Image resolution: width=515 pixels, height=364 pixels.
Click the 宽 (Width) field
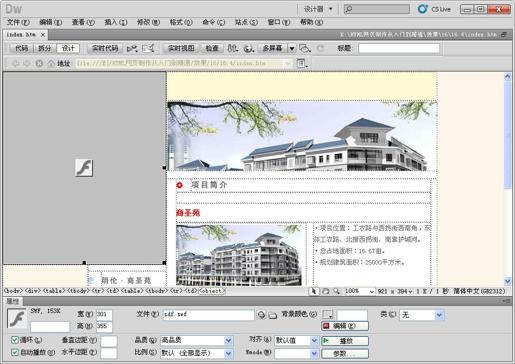(104, 315)
